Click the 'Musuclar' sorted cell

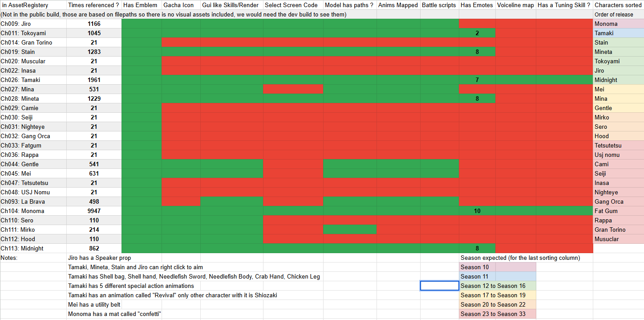click(618, 239)
